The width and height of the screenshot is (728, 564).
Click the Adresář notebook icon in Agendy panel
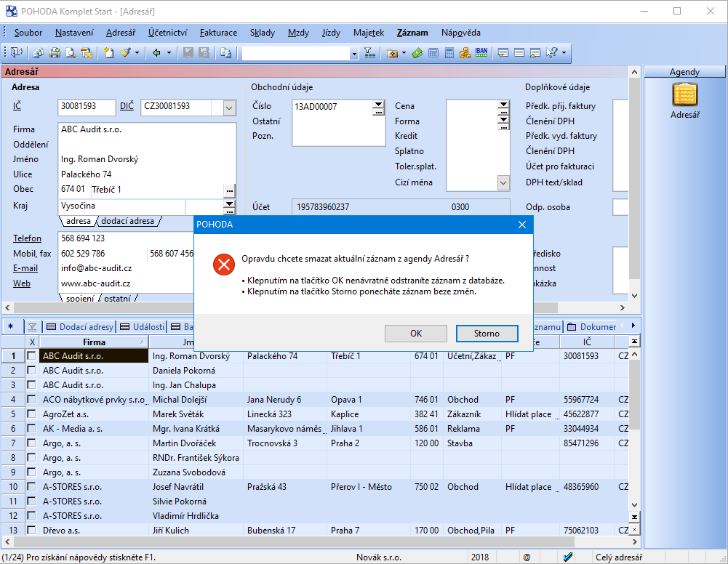685,94
